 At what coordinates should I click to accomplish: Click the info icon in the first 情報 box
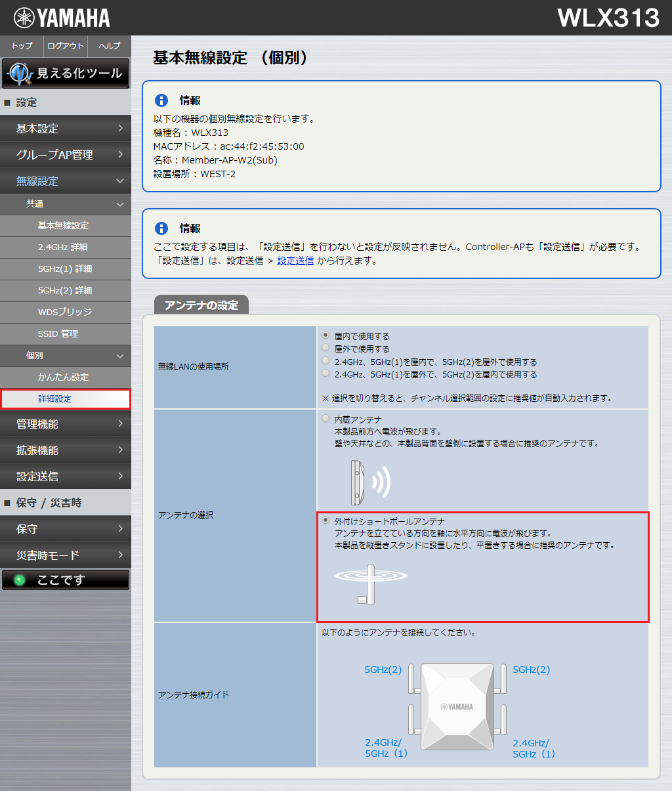[161, 100]
